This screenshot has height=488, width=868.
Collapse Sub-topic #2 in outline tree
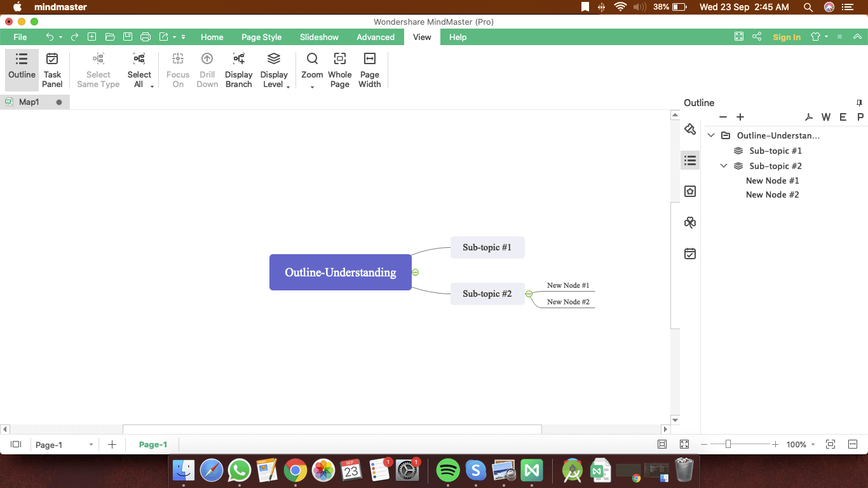coord(724,166)
